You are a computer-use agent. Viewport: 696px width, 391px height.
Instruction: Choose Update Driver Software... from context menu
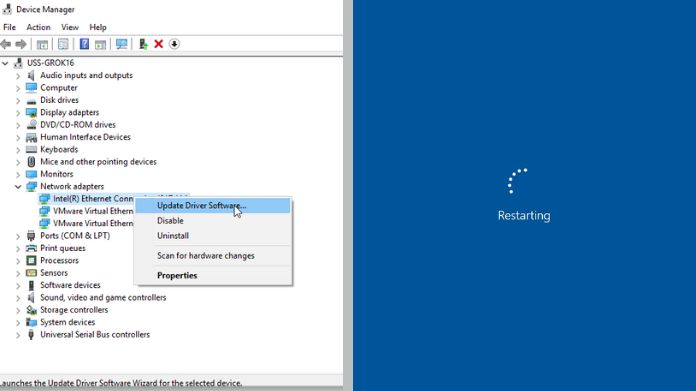[x=213, y=205]
